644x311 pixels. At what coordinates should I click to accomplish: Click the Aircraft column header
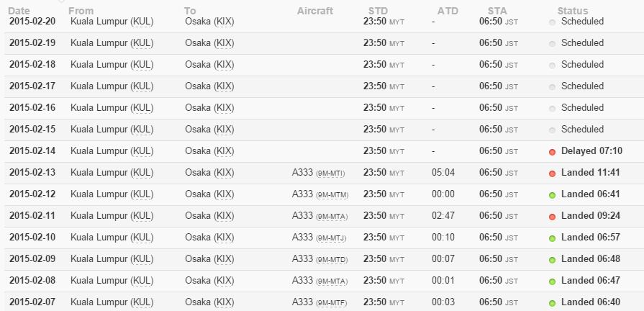[315, 11]
